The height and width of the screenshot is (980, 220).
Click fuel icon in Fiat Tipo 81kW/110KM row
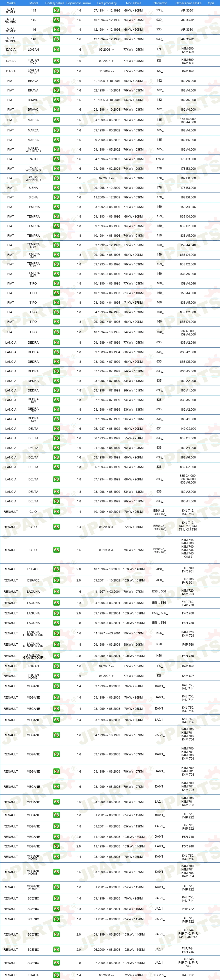(56, 293)
